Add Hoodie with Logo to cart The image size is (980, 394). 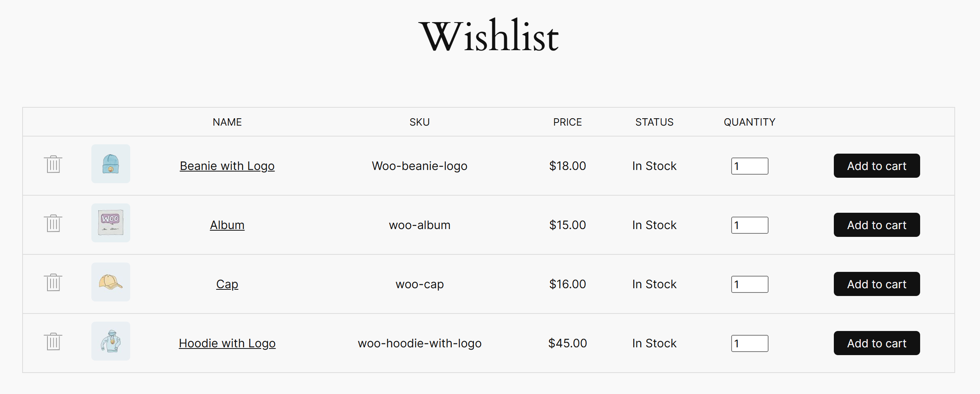tap(877, 343)
